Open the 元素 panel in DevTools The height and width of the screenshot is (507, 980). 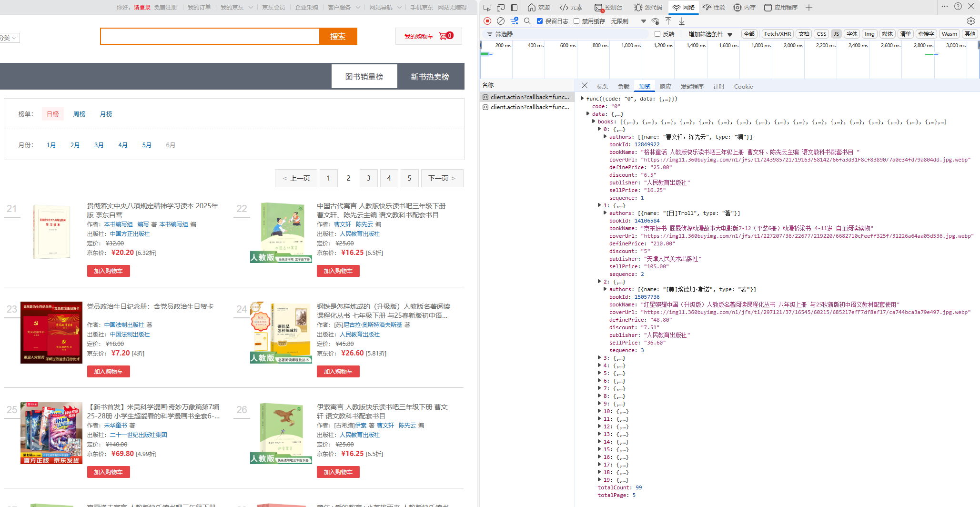pos(572,7)
